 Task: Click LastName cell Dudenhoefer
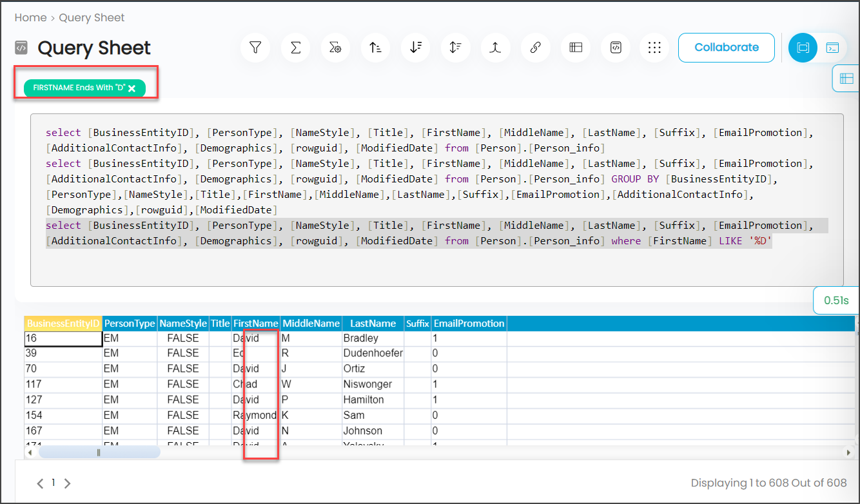pyautogui.click(x=373, y=353)
